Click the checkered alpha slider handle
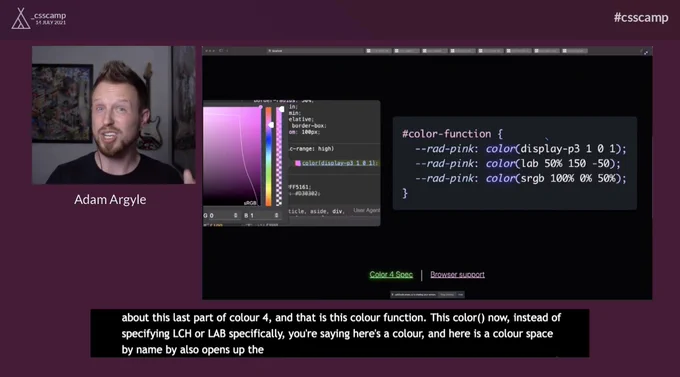Screen dimensions: 680x377 (281, 109)
